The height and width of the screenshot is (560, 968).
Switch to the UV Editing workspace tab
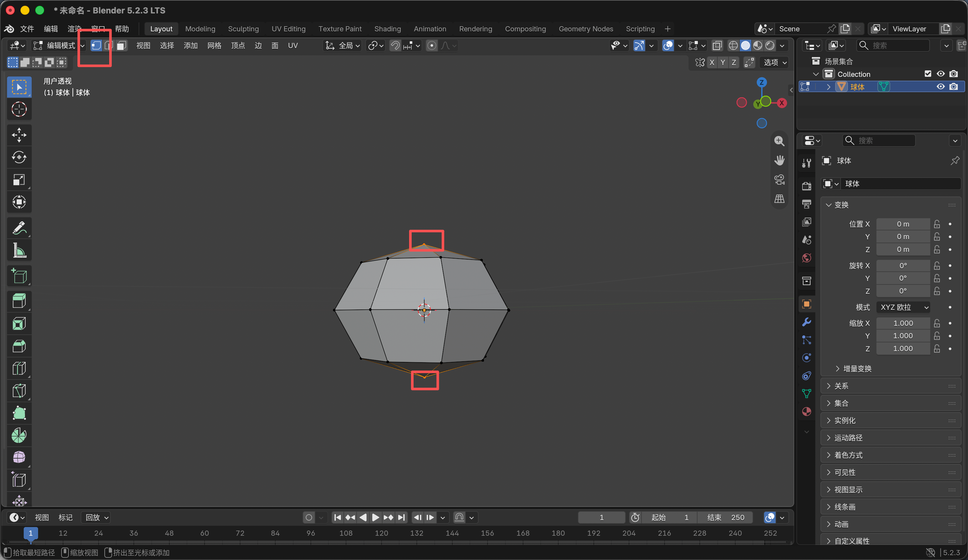pyautogui.click(x=288, y=29)
